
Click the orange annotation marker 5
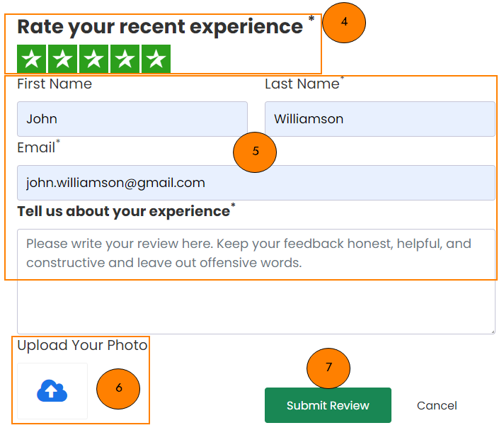(x=255, y=152)
